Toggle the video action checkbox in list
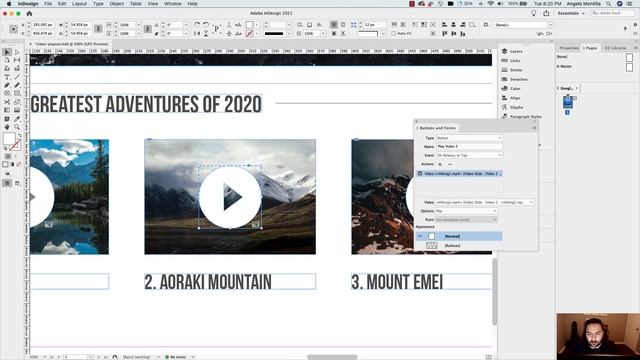The height and width of the screenshot is (360, 640). click(x=420, y=173)
